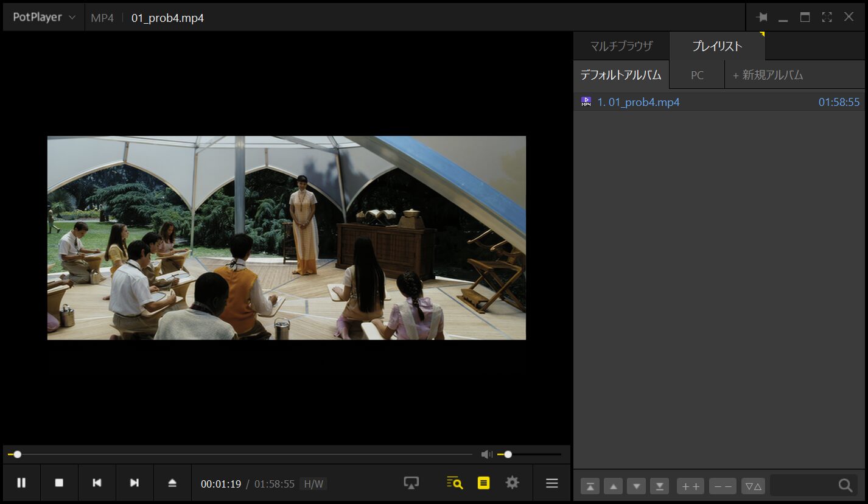
Task: Toggle the H/W hardware decoding indicator
Action: [x=313, y=484]
